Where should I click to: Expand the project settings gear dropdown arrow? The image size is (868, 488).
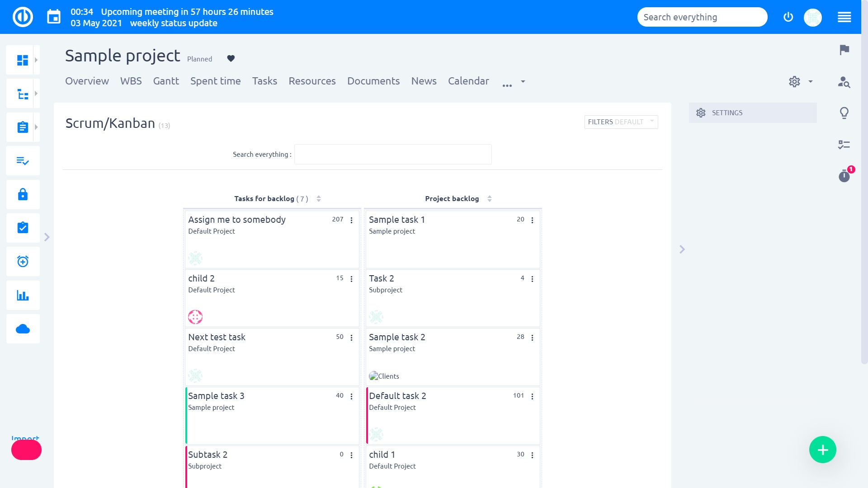(x=811, y=81)
